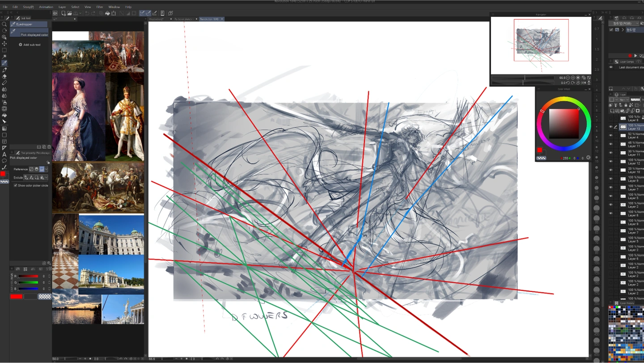This screenshot has width=644, height=363.
Task: Click the queen portrait reference image
Action: click(x=79, y=116)
